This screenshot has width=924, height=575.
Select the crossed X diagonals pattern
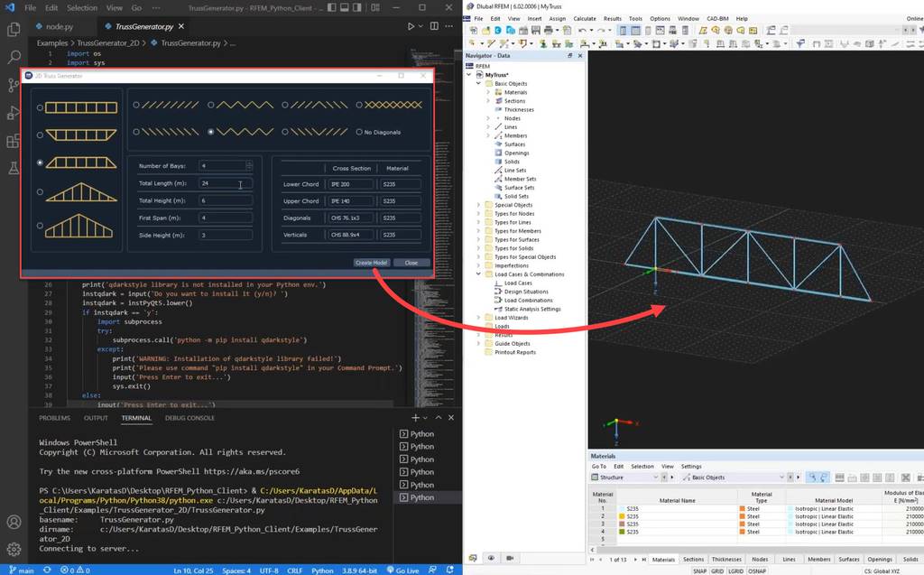(x=359, y=105)
